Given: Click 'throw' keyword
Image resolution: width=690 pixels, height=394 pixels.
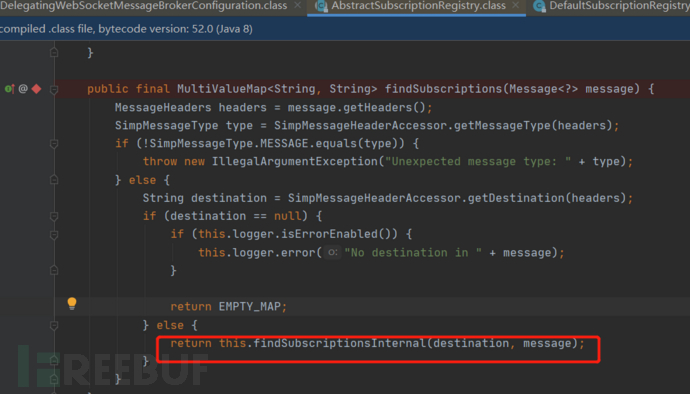Looking at the screenshot, I should pyautogui.click(x=160, y=162).
